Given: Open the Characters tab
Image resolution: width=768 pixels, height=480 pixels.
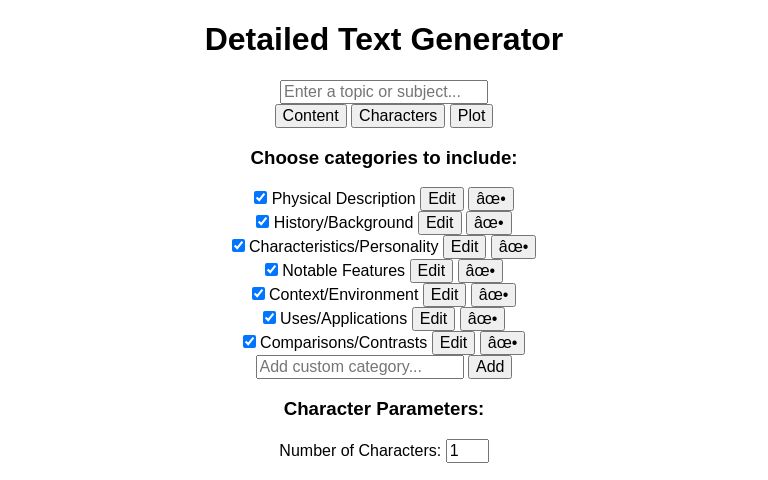Looking at the screenshot, I should [x=398, y=116].
